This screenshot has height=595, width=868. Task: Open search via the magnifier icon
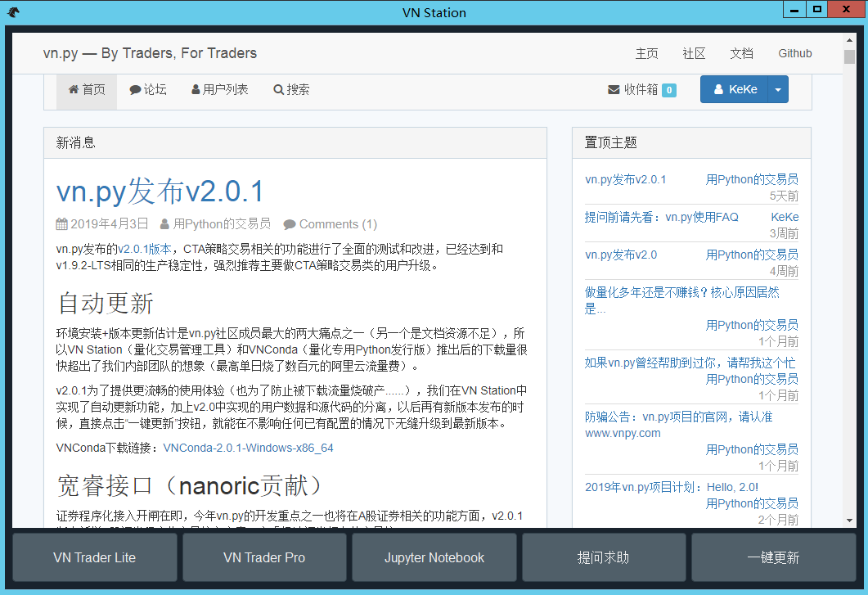tap(277, 90)
